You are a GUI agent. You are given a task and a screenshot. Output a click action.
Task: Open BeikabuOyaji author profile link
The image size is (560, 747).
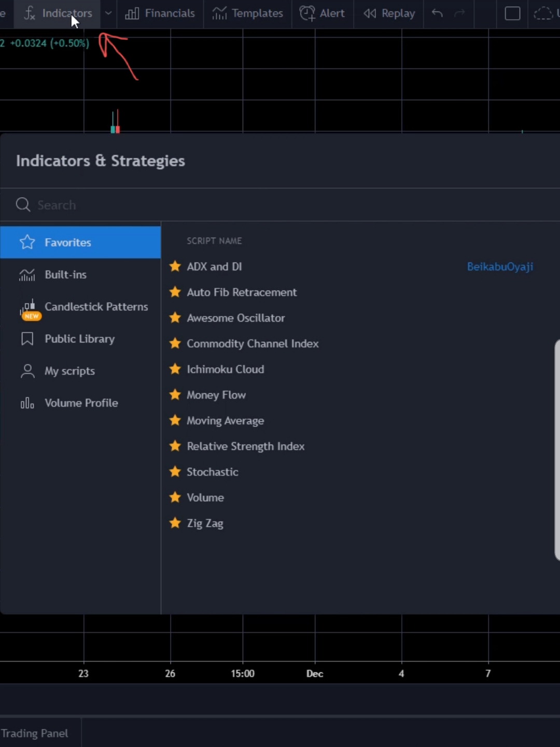500,267
